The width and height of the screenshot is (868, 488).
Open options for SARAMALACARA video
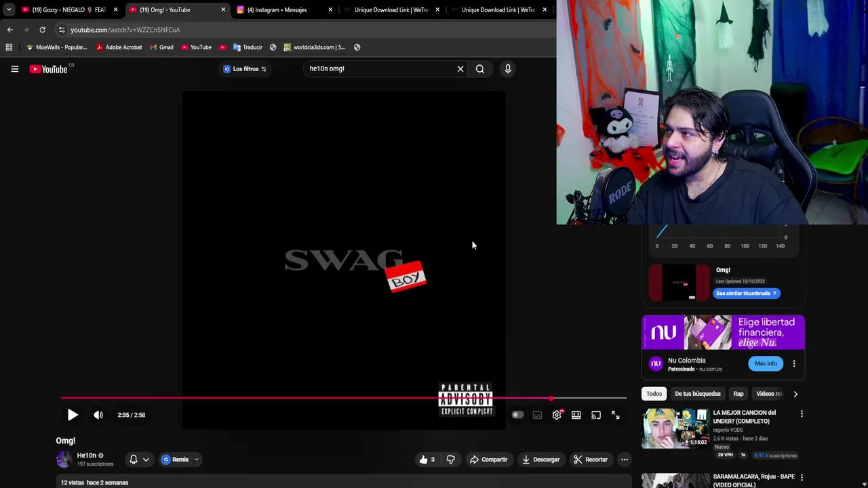tap(802, 478)
